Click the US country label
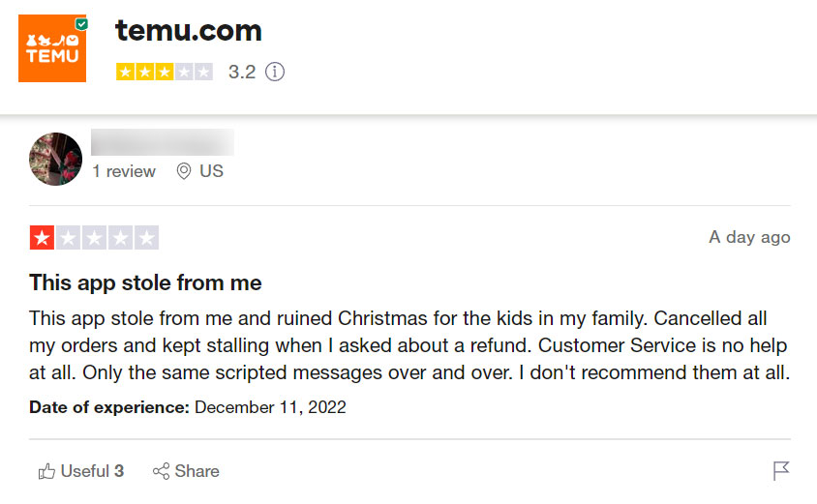Image resolution: width=817 pixels, height=504 pixels. [x=211, y=171]
